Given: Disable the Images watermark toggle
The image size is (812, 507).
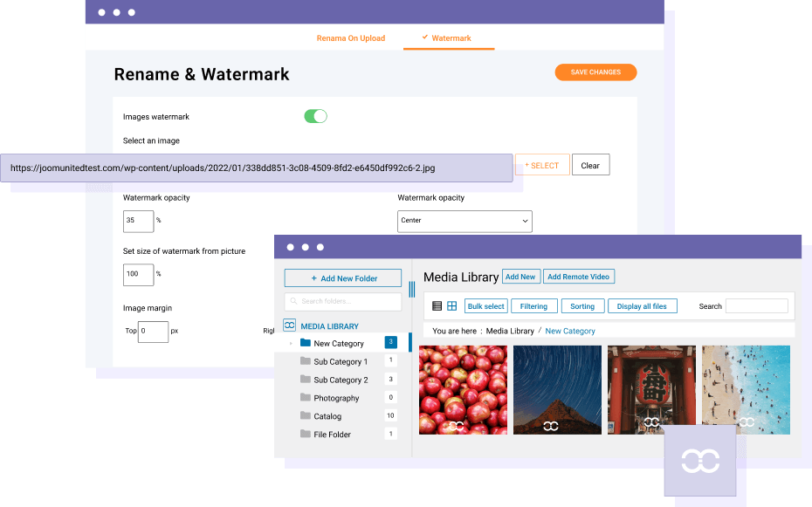Looking at the screenshot, I should pyautogui.click(x=315, y=115).
